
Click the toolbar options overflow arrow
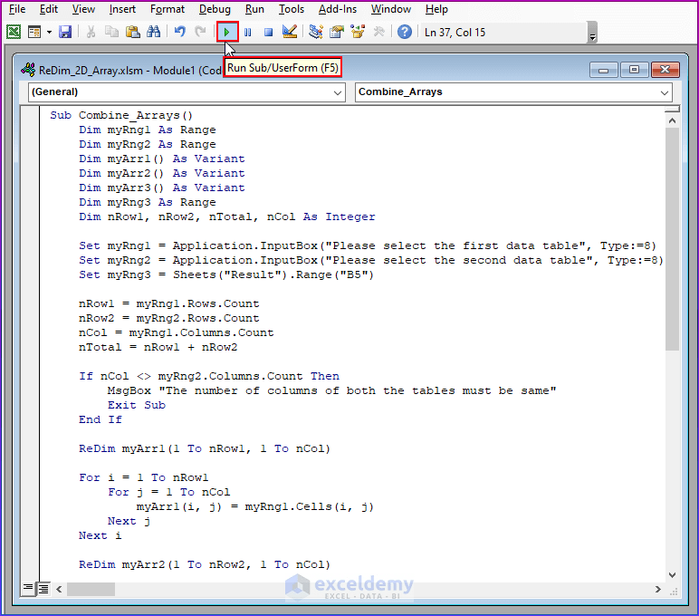pyautogui.click(x=592, y=33)
